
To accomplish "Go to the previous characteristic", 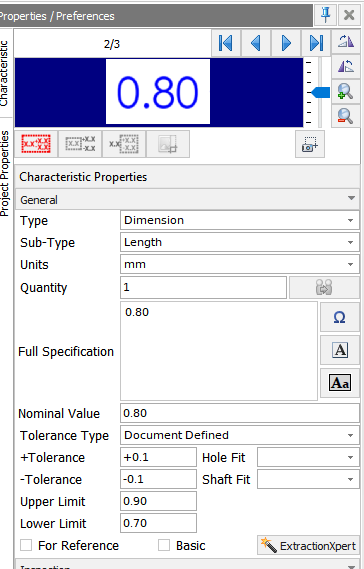I will pyautogui.click(x=256, y=43).
